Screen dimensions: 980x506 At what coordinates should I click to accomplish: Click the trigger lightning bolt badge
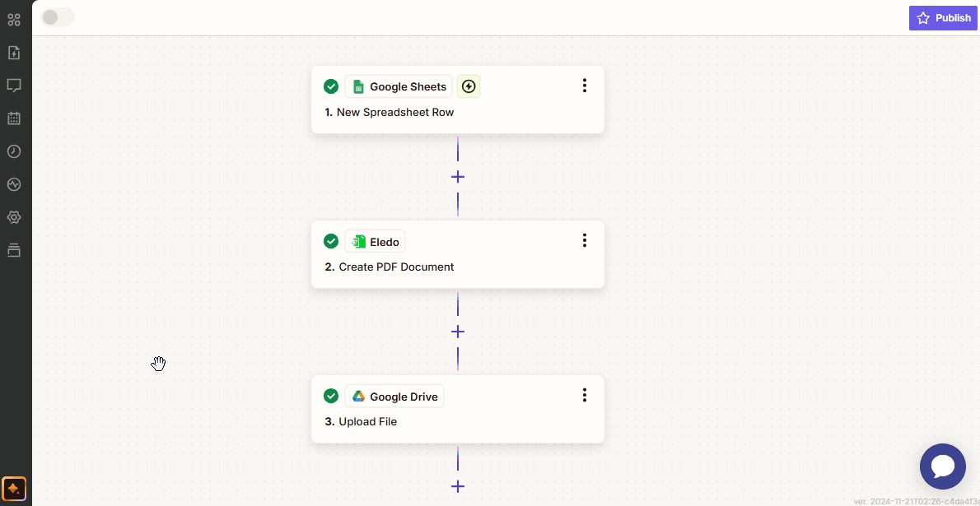pos(469,86)
